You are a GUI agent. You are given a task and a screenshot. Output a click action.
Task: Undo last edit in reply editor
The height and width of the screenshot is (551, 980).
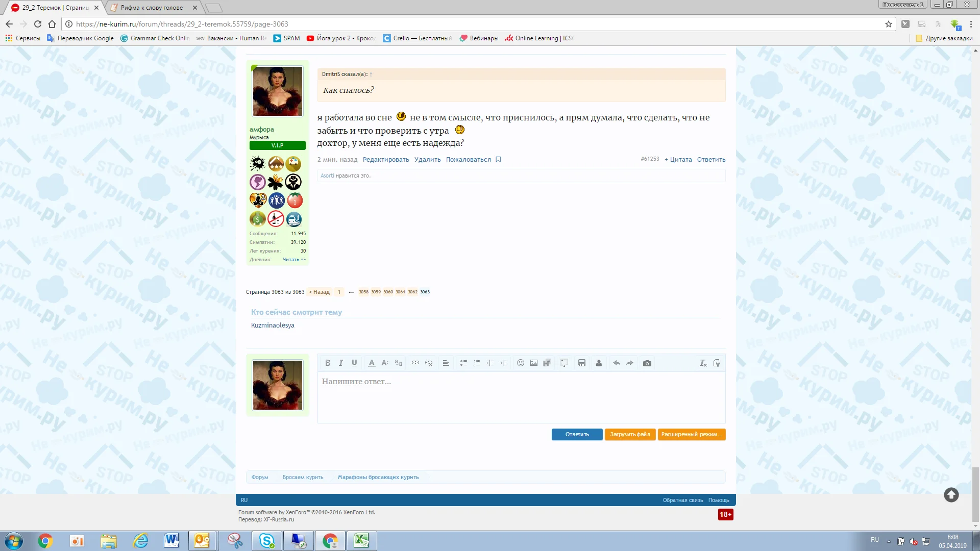617,363
